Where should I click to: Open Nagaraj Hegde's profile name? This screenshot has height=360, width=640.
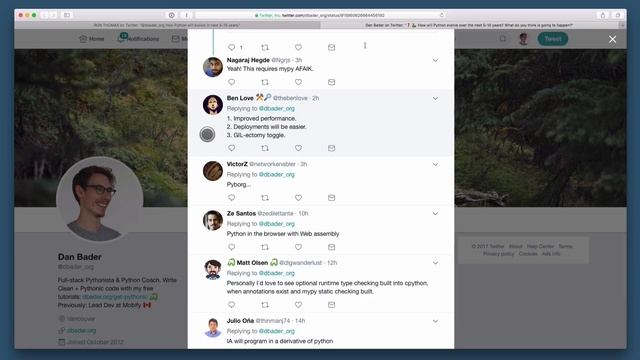point(248,60)
